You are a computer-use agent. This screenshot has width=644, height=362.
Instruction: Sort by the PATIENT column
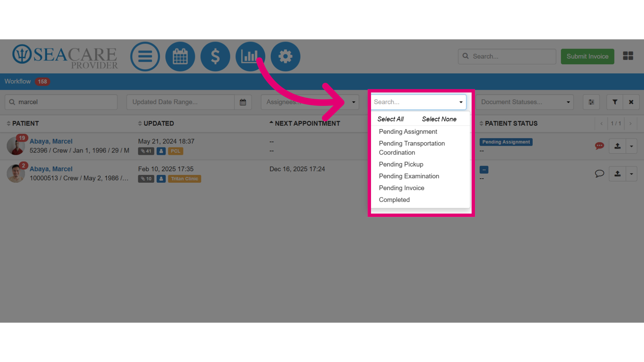pos(23,123)
